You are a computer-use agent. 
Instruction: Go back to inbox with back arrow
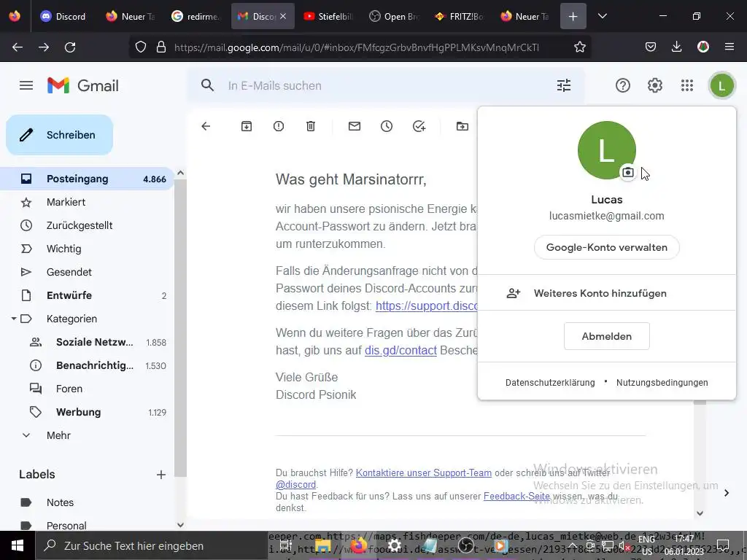click(x=206, y=126)
